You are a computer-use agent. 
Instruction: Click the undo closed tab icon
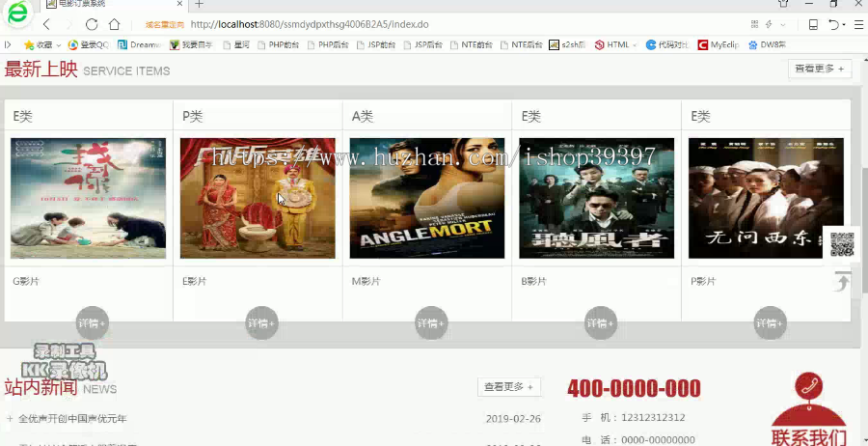point(833,24)
